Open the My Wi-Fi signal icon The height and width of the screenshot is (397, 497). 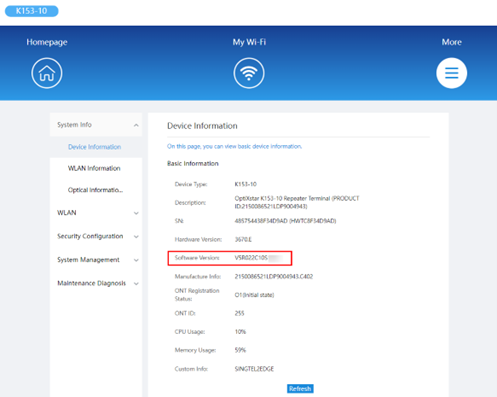click(x=249, y=73)
